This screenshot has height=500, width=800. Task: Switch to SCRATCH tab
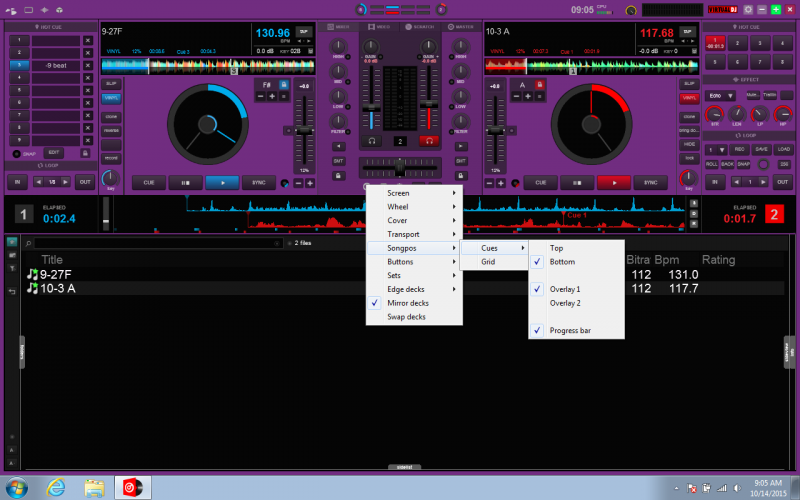[x=419, y=27]
